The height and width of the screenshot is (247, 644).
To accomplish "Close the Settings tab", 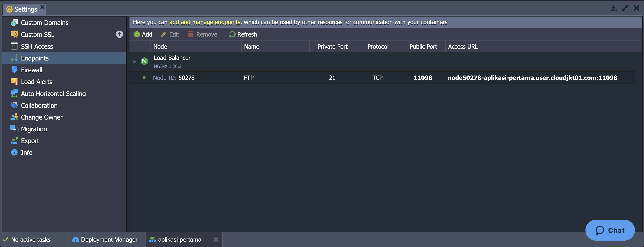I will (42, 7).
